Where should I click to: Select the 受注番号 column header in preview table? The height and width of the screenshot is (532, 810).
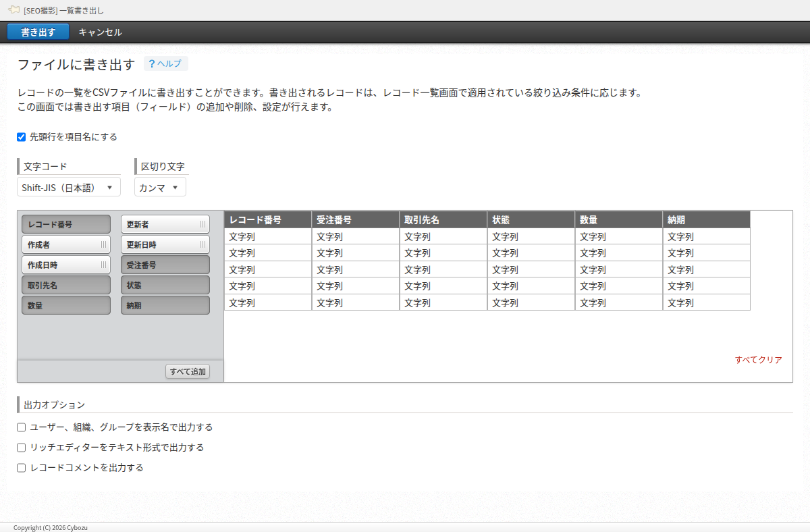(356, 219)
